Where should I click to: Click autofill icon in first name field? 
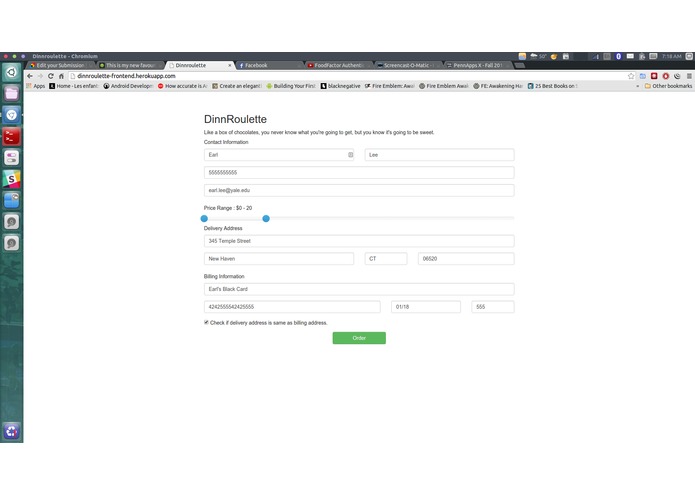[x=351, y=155]
